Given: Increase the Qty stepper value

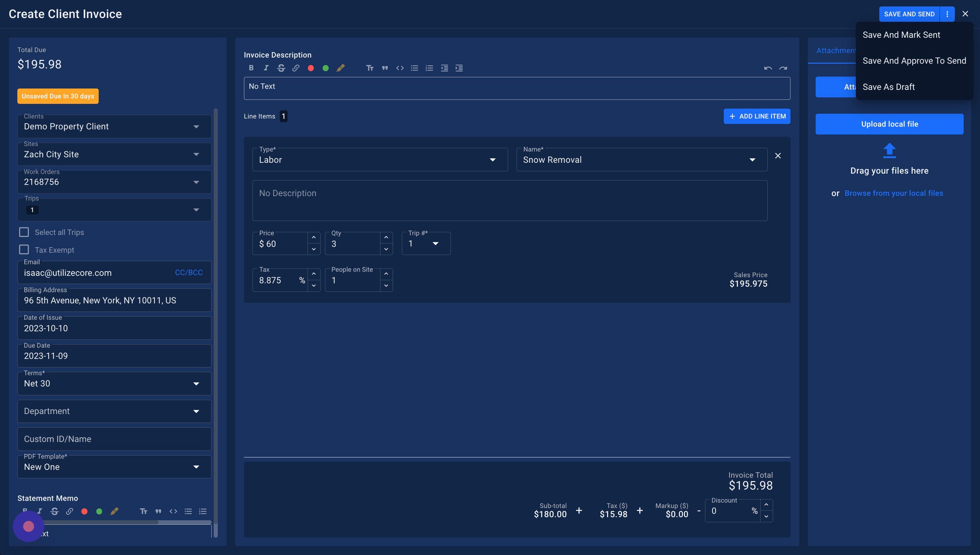Looking at the screenshot, I should [386, 237].
